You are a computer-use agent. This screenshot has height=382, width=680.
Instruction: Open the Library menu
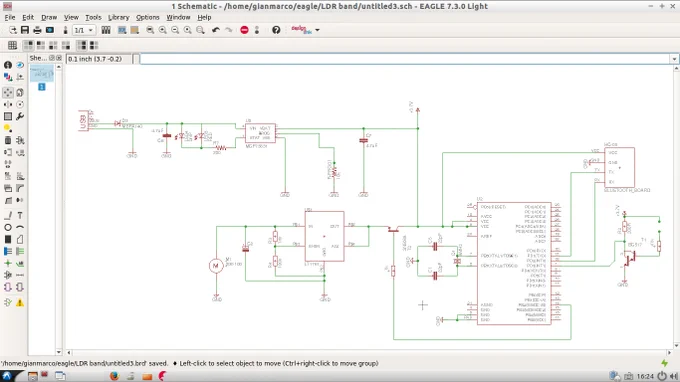(x=118, y=17)
